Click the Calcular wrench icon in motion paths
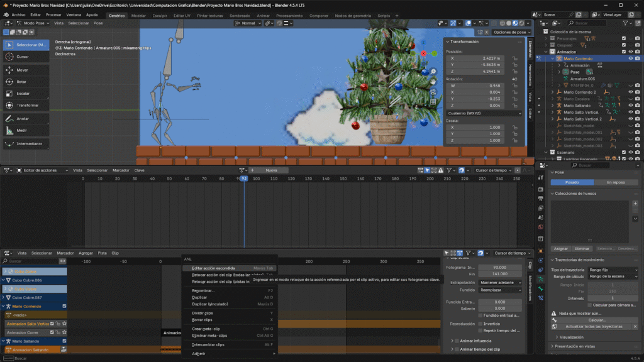The image size is (644, 362). pyautogui.click(x=554, y=320)
